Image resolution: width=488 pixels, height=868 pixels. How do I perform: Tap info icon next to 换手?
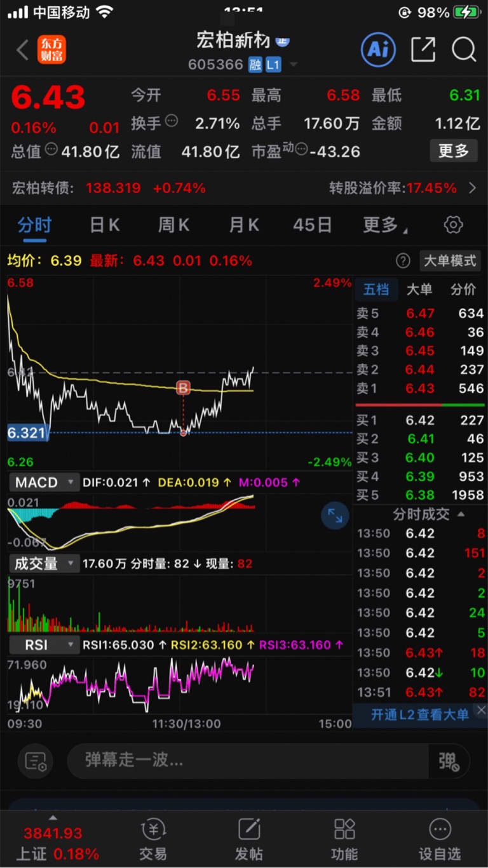(171, 121)
